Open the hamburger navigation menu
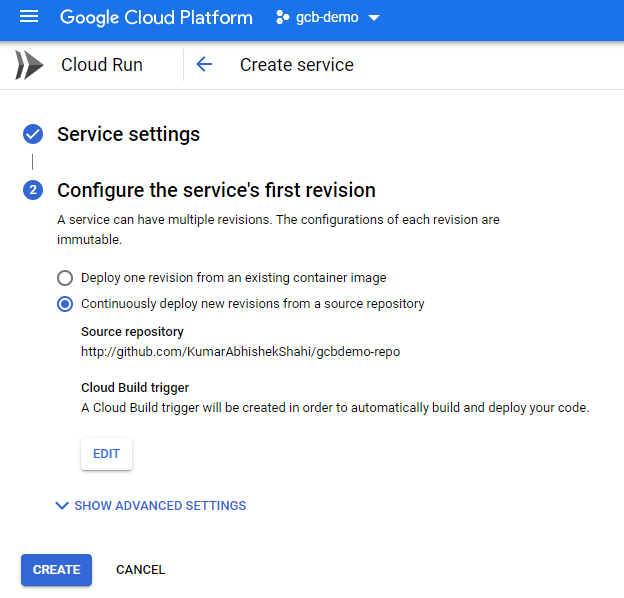Screen dimensions: 624x598 pos(29,18)
